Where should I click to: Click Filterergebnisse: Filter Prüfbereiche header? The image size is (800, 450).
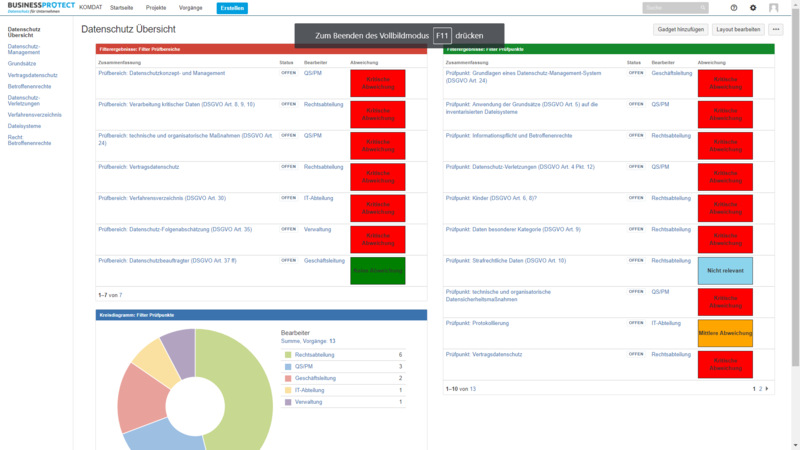click(261, 49)
